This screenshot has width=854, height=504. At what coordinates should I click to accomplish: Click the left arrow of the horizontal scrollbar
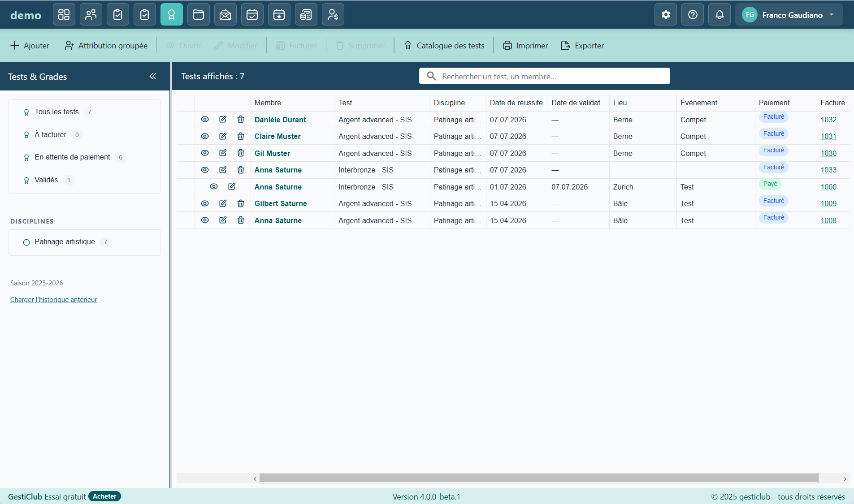pos(255,478)
